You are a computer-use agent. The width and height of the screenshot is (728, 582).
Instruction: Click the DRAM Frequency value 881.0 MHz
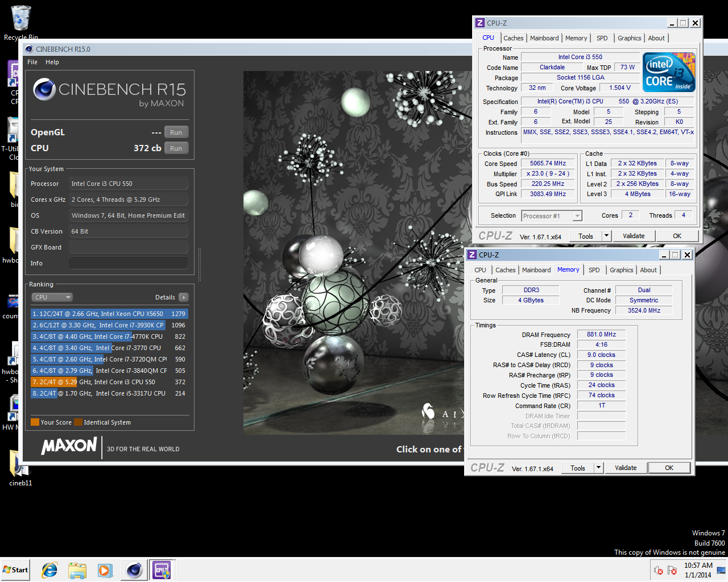(x=601, y=335)
